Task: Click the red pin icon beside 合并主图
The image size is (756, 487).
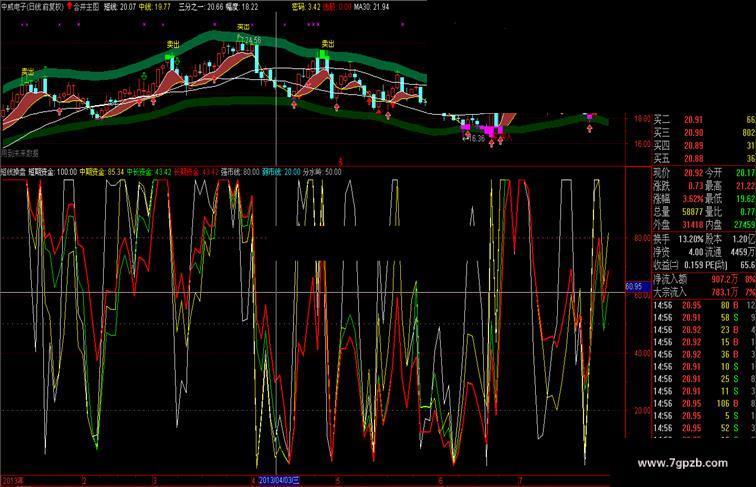Action: coord(69,7)
